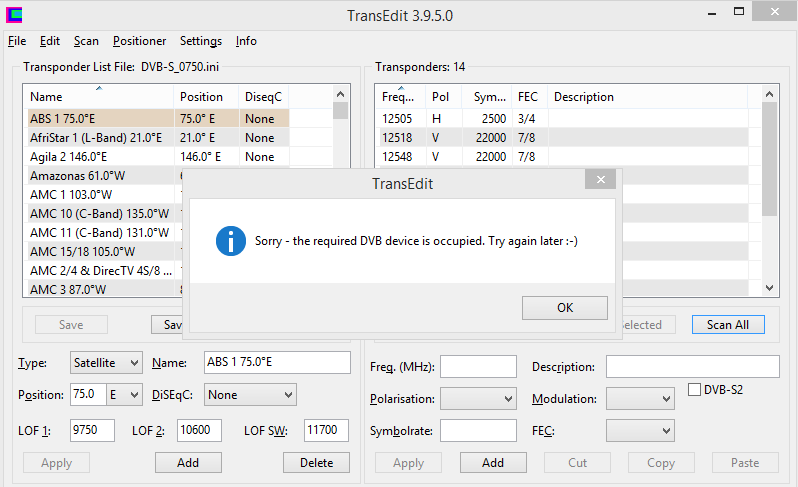
Task: Open the Settings menu
Action: tap(201, 41)
